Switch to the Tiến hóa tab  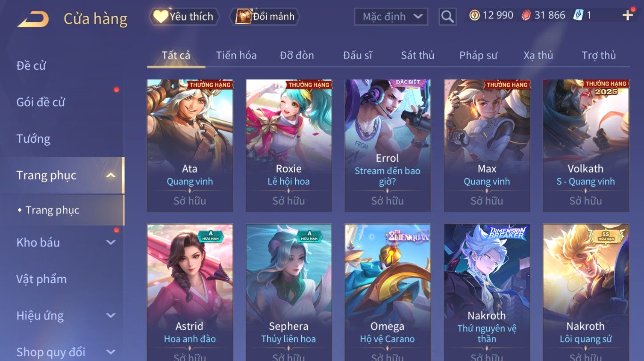pyautogui.click(x=236, y=55)
